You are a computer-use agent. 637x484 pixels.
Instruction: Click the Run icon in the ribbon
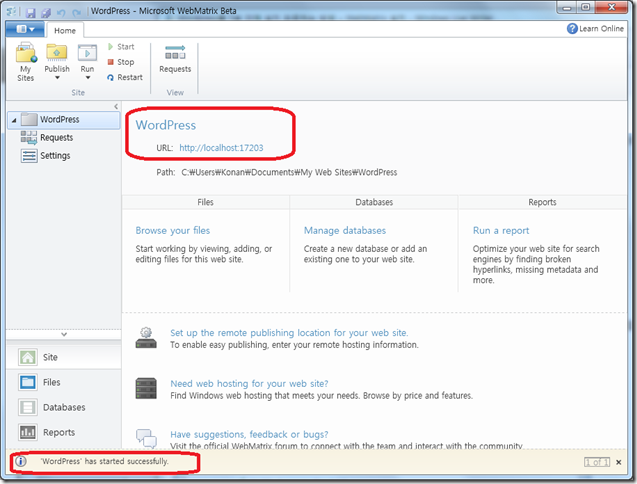(x=87, y=52)
